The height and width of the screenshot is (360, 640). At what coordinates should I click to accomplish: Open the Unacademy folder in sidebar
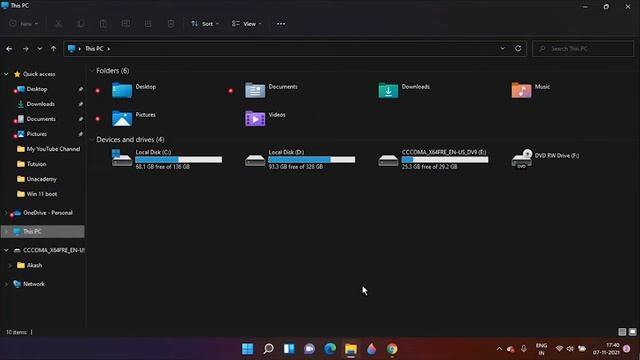tap(43, 179)
